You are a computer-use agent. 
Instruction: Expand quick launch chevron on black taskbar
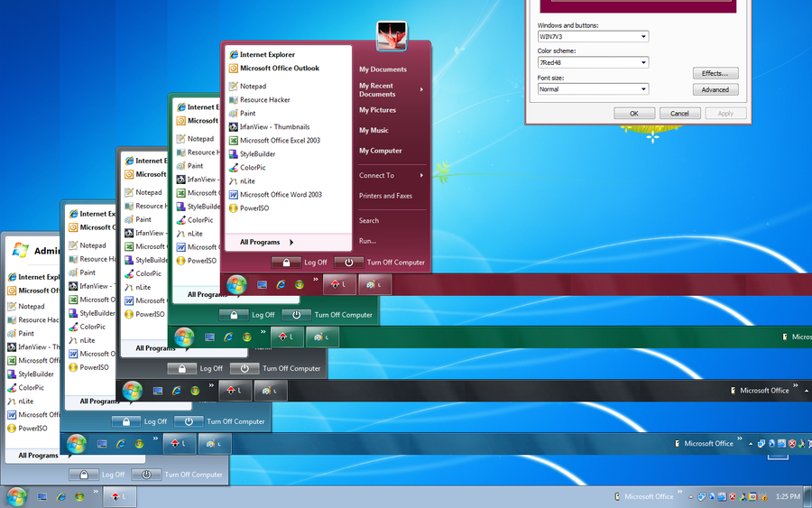(211, 386)
